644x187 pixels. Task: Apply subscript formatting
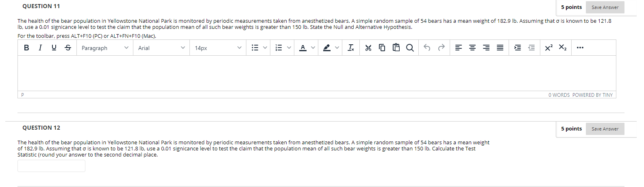[563, 48]
